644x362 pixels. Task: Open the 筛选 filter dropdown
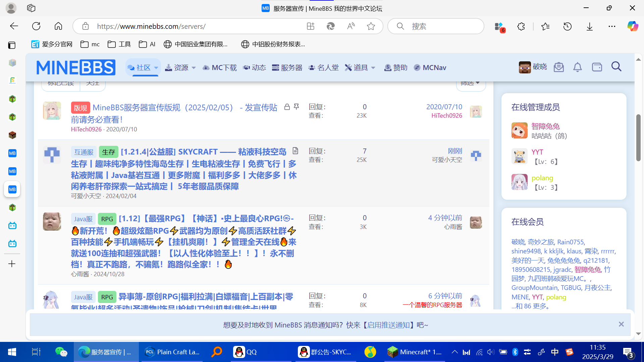click(x=471, y=84)
